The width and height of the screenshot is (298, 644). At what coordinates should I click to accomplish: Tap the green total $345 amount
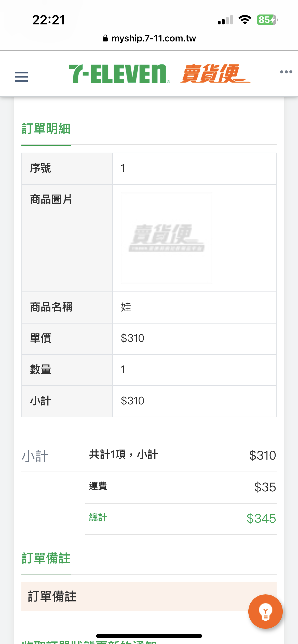point(261,518)
